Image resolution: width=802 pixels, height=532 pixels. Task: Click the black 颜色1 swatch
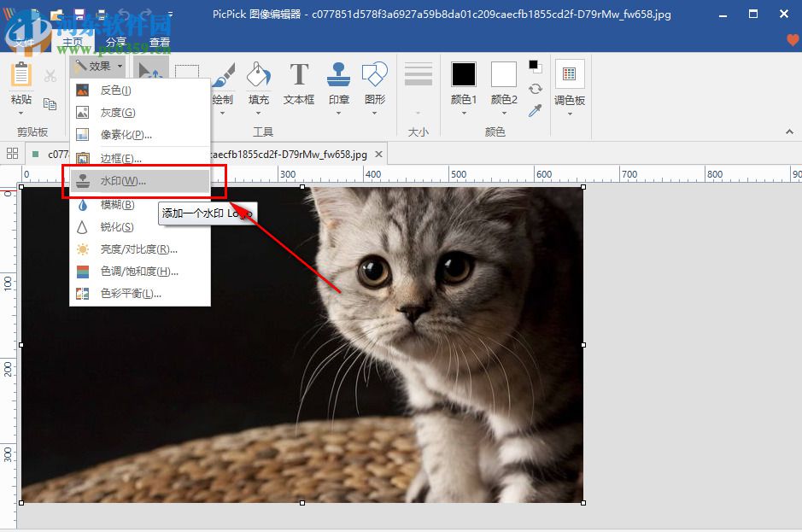tap(464, 74)
